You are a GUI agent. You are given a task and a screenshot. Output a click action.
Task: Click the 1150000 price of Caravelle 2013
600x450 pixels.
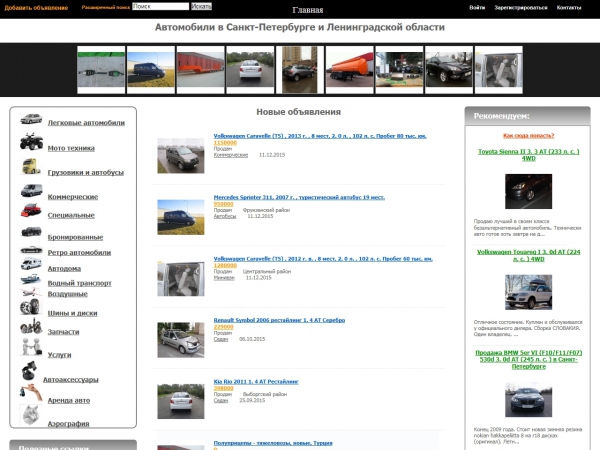pyautogui.click(x=225, y=143)
